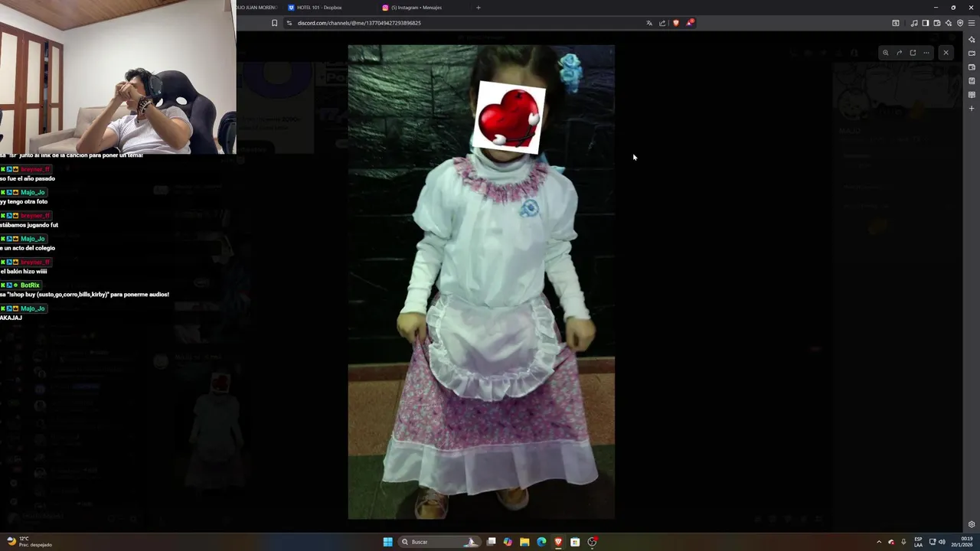This screenshot has width=980, height=551.
Task: Open the volume control in the system tray
Action: 942,542
